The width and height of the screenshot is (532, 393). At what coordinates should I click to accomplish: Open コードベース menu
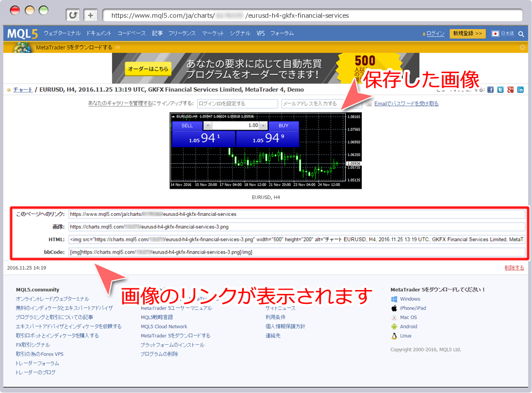(132, 33)
